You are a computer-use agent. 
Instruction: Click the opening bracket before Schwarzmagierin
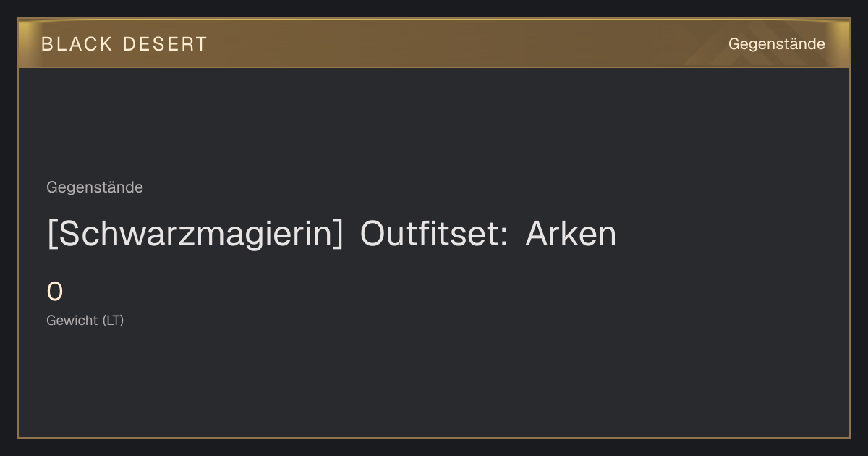coord(52,235)
